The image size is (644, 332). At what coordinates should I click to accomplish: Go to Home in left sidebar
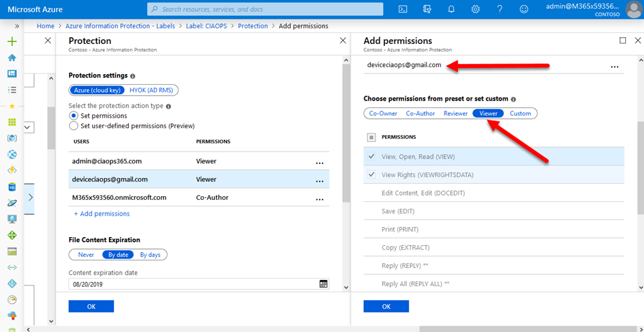11,58
